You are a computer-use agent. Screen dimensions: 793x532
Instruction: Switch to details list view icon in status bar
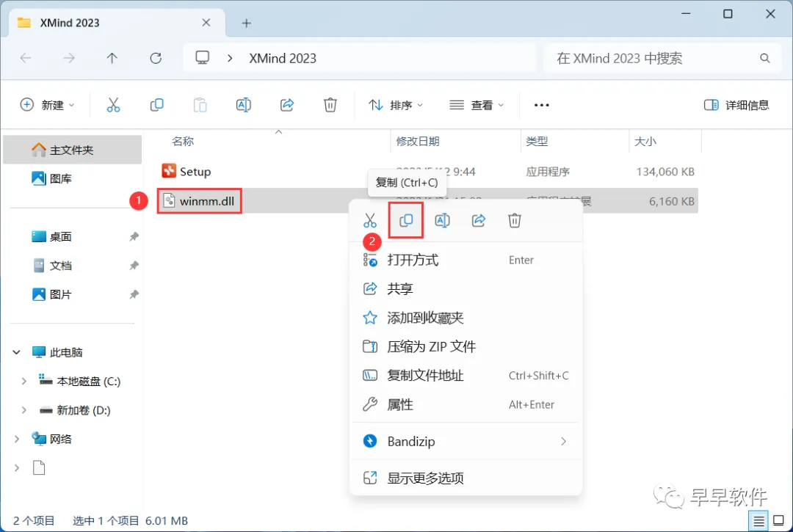pyautogui.click(x=758, y=520)
